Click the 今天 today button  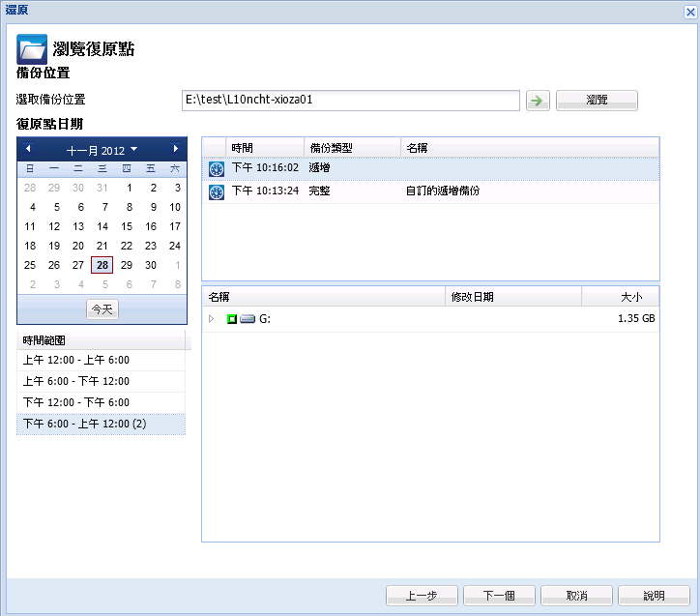pyautogui.click(x=102, y=308)
